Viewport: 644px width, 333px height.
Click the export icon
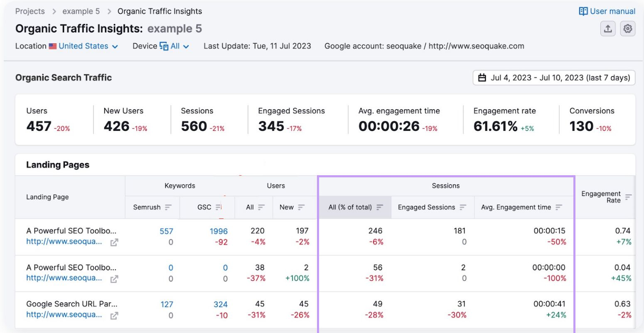click(608, 29)
